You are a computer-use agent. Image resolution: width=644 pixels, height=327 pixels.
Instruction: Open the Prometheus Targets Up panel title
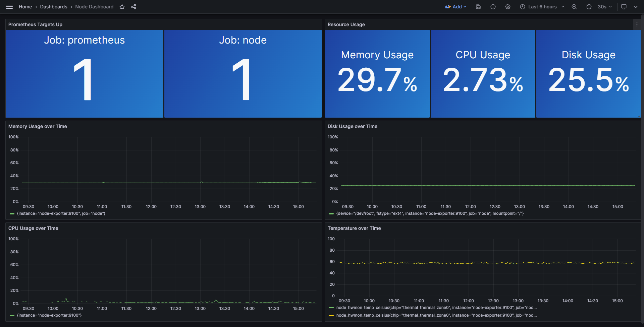pyautogui.click(x=35, y=24)
